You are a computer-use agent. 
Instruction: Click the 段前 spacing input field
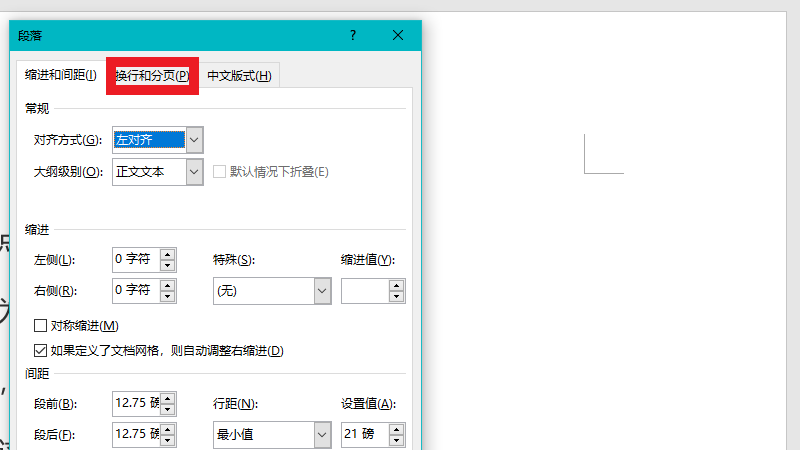pos(135,404)
